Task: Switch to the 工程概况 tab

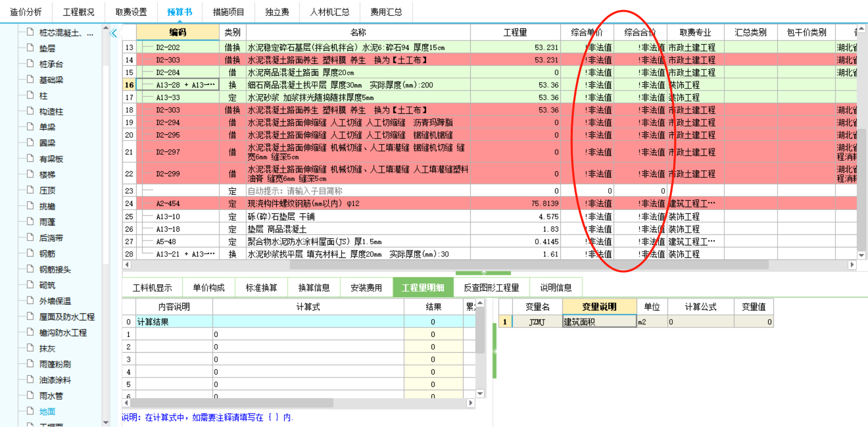Action: click(x=78, y=12)
